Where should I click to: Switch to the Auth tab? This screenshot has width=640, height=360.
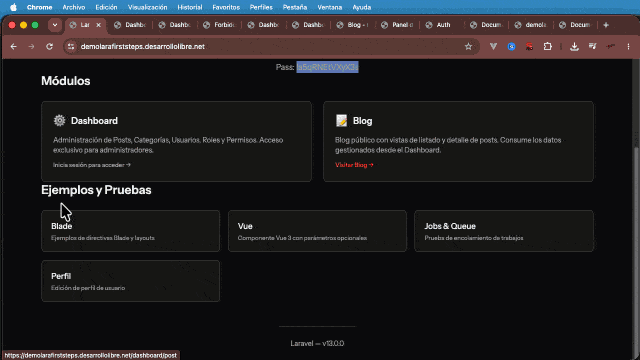(x=442, y=25)
